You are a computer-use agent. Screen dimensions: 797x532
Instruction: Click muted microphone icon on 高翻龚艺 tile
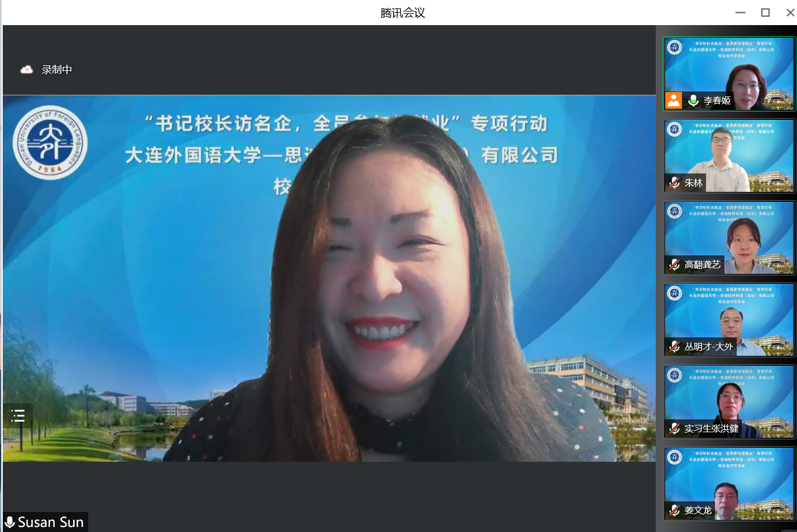pyautogui.click(x=674, y=264)
